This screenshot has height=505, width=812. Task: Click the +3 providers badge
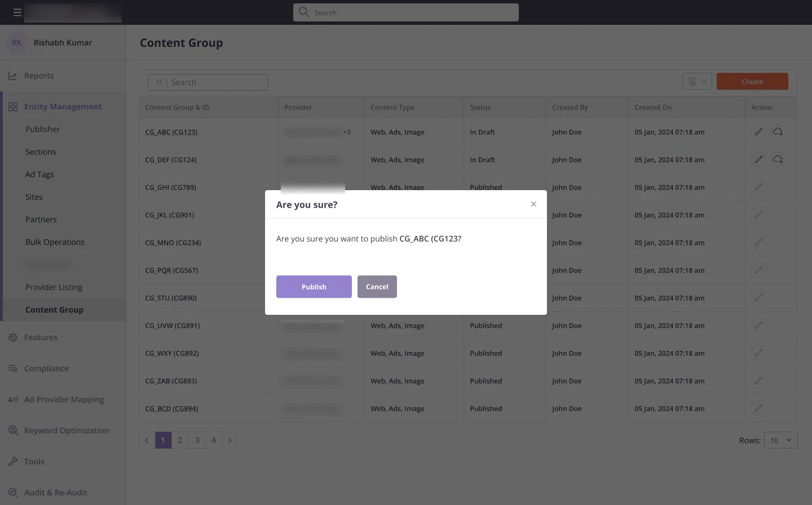pos(347,132)
